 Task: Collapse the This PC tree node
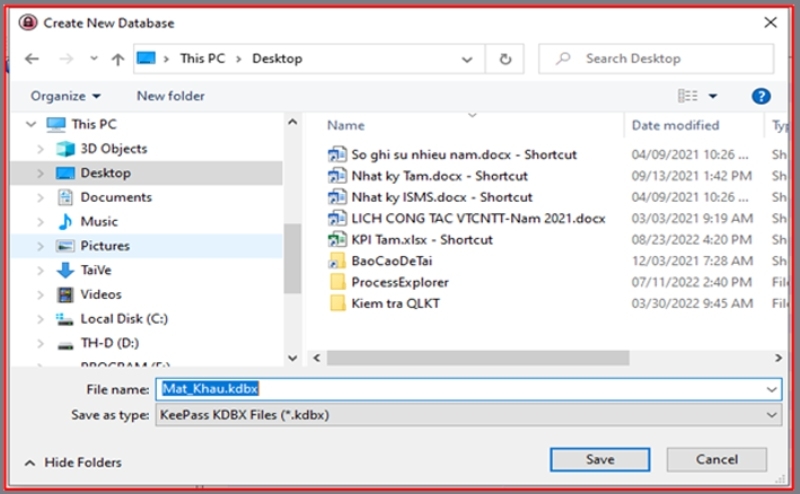tap(31, 124)
